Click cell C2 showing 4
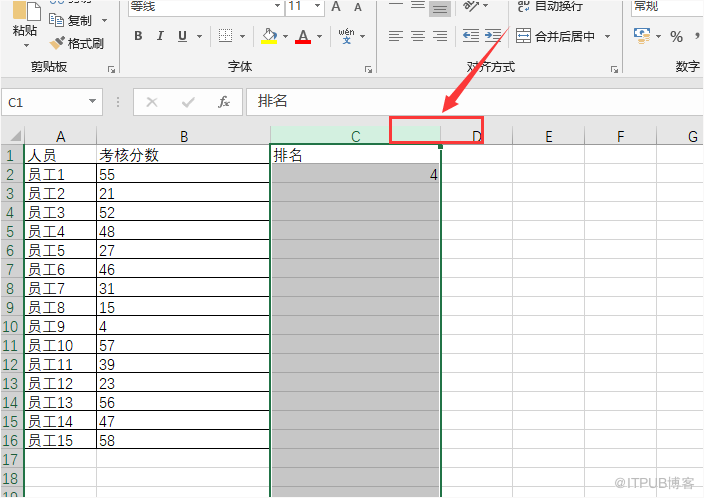Image resolution: width=704 pixels, height=498 pixels. click(x=356, y=173)
